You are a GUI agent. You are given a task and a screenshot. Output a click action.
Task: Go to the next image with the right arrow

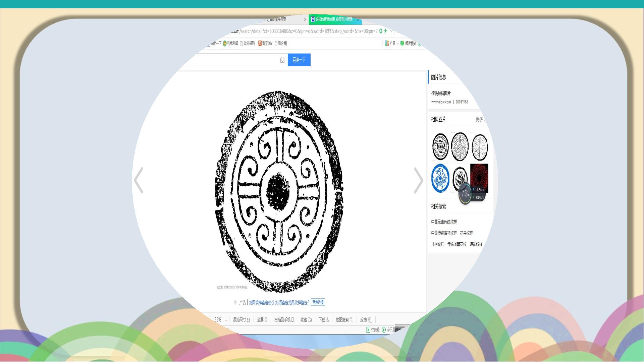(x=419, y=180)
